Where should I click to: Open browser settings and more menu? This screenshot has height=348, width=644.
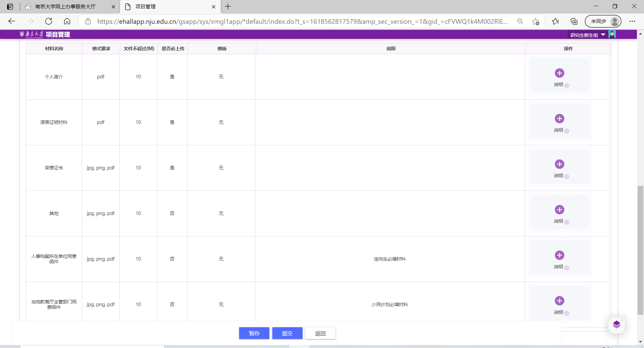coord(632,21)
